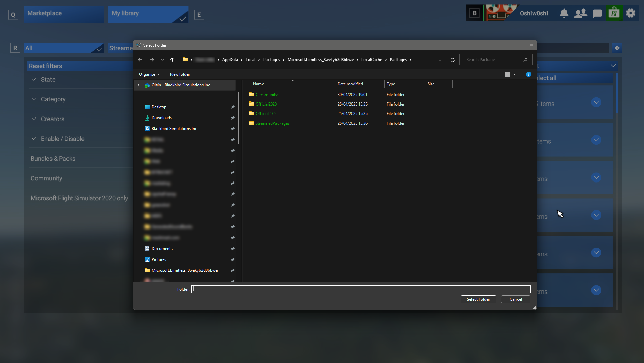The image size is (644, 363).
Task: Expand the first items group chevron
Action: click(596, 102)
